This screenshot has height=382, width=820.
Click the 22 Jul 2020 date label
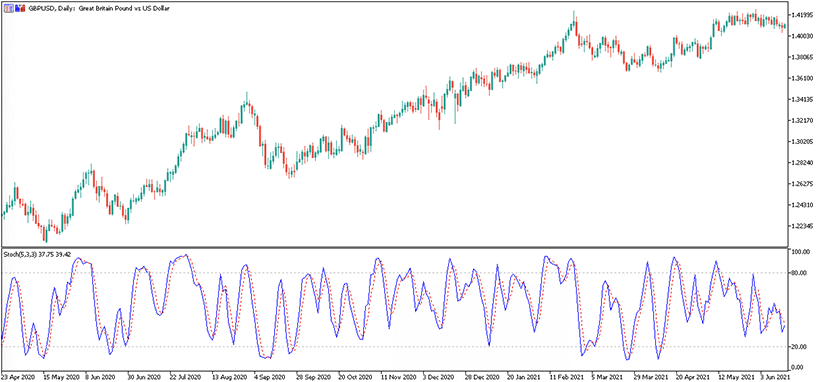pos(186,377)
